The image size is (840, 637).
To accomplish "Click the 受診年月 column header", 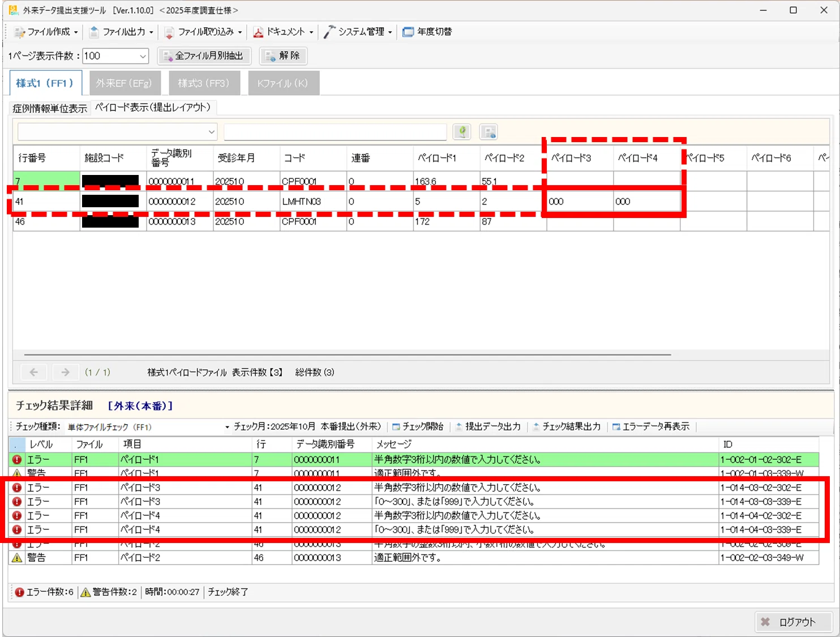I will point(246,158).
